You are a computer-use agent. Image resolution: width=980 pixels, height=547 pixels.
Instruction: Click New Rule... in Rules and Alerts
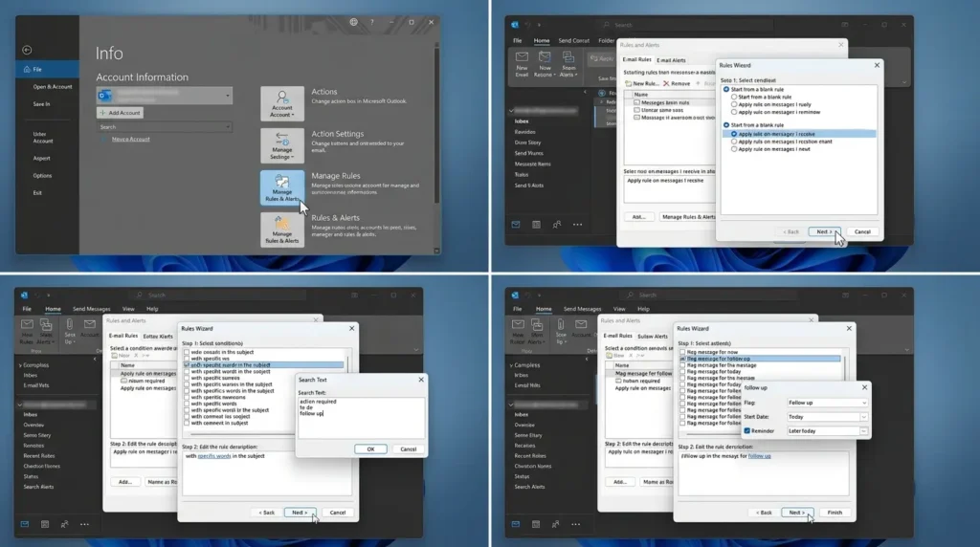click(642, 83)
